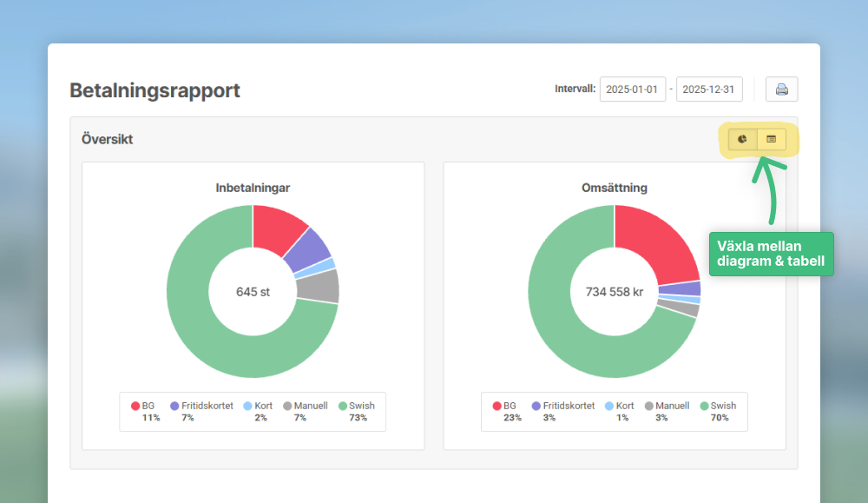This screenshot has width=868, height=503.
Task: Click Manuell legend dot in Omsättning chart
Action: (x=648, y=406)
